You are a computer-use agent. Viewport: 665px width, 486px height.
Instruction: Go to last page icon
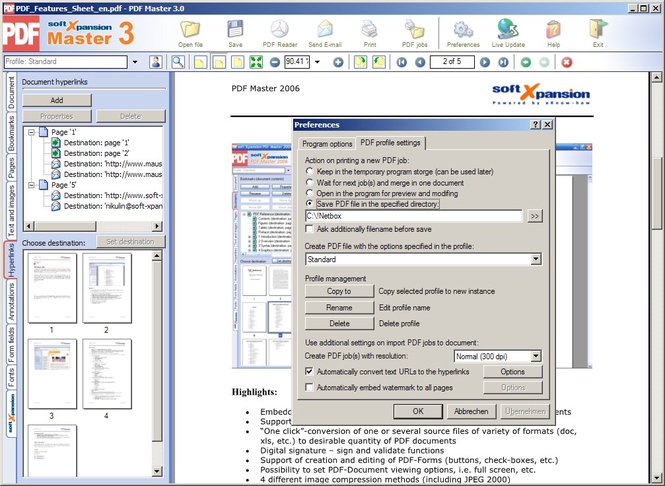[x=503, y=62]
